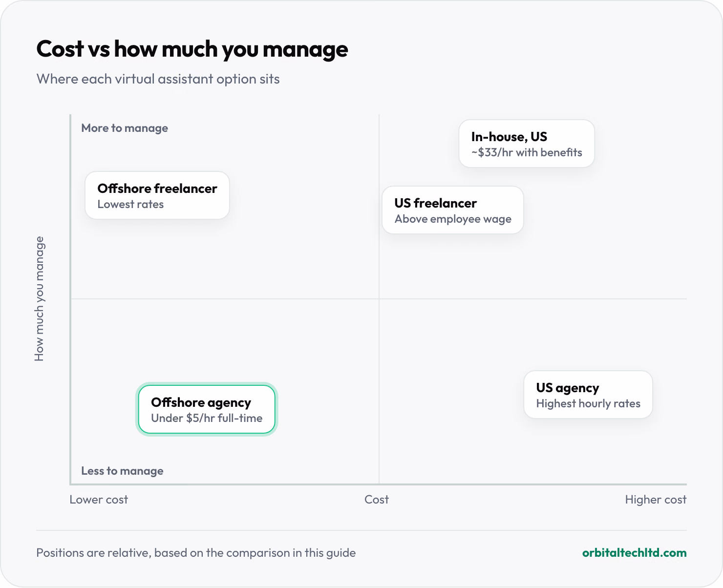Image resolution: width=723 pixels, height=588 pixels.
Task: Click the 'Less to manage' label
Action: click(122, 471)
